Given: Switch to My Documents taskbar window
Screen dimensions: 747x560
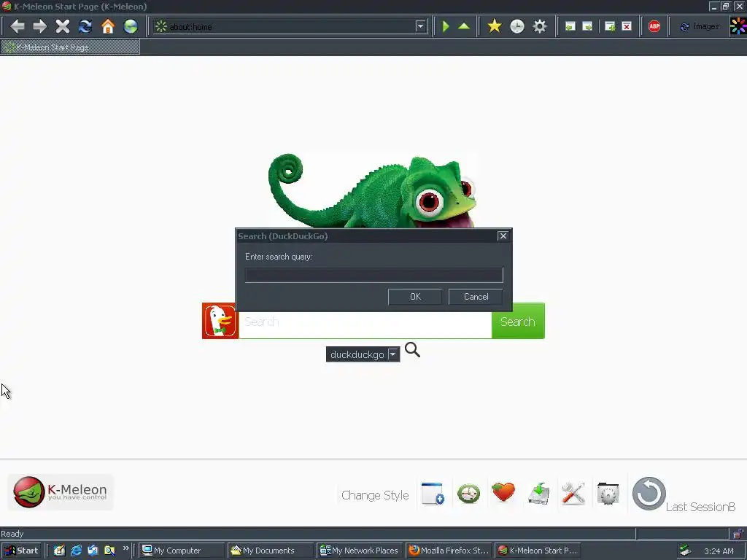Looking at the screenshot, I should [x=271, y=551].
